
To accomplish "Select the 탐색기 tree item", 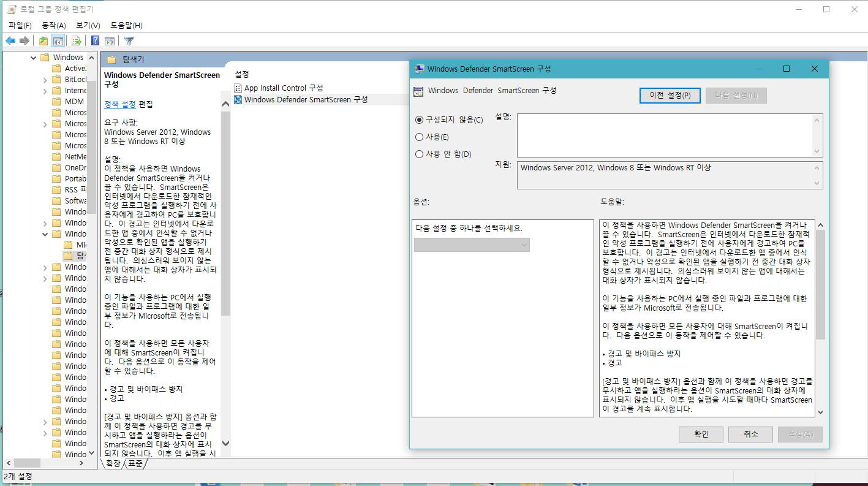I will pyautogui.click(x=82, y=256).
